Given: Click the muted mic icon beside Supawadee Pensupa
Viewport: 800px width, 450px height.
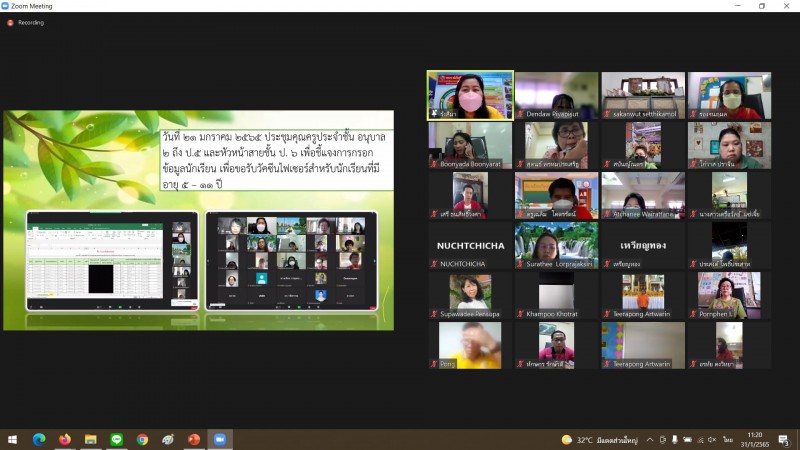Looking at the screenshot, I should click(434, 314).
